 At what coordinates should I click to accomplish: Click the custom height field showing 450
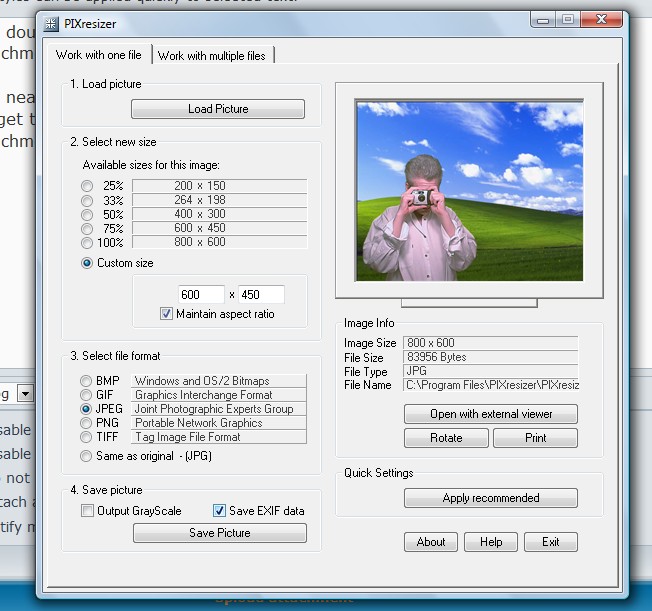[x=262, y=294]
